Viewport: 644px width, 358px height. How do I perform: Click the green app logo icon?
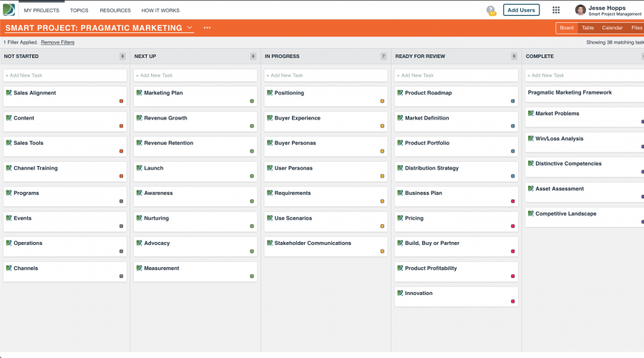pos(9,10)
